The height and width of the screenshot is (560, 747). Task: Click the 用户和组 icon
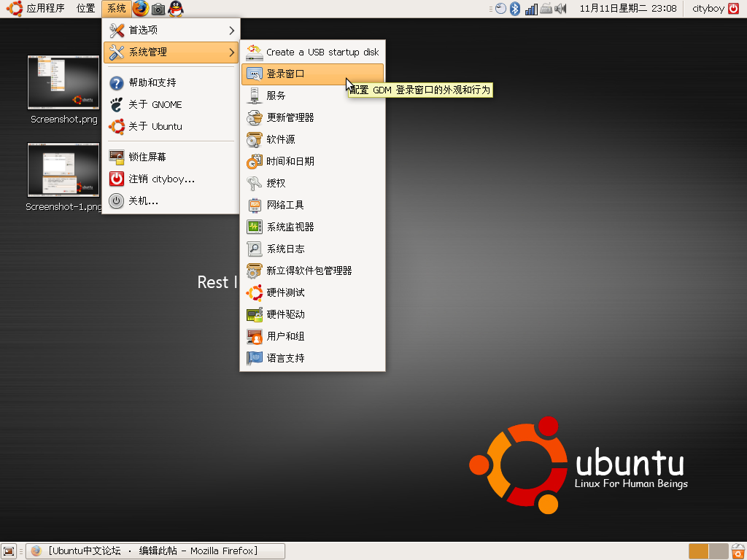point(255,337)
